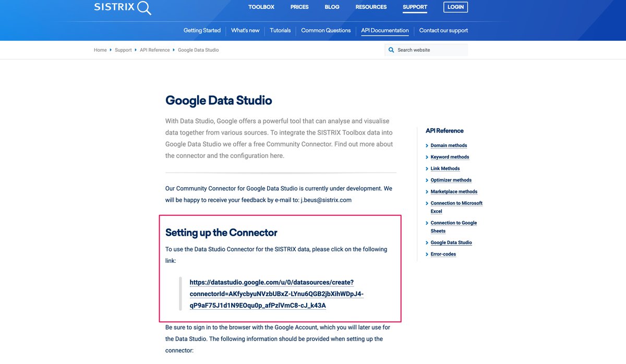This screenshot has height=364, width=626.
Task: Click the search magnifier icon in search bar
Action: [391, 50]
